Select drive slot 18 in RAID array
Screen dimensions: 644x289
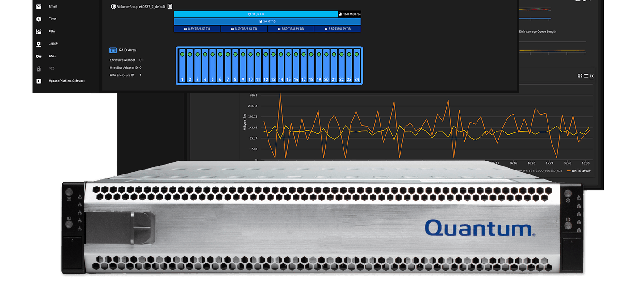[311, 66]
